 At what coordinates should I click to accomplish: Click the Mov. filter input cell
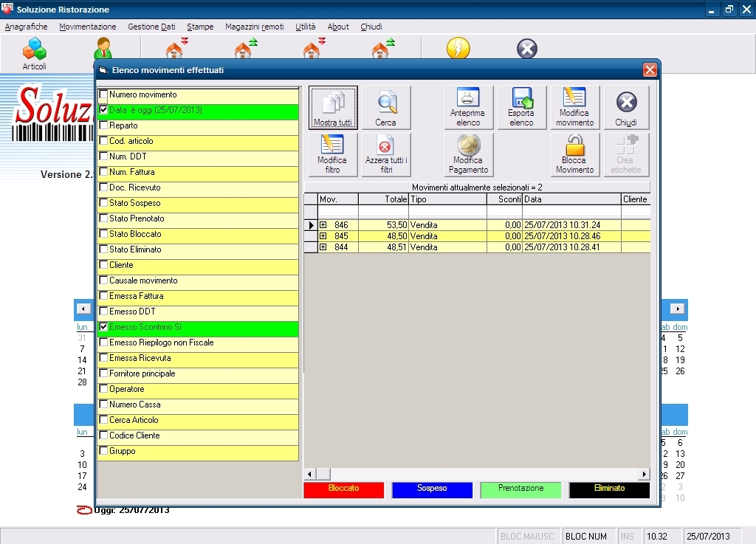[338, 211]
